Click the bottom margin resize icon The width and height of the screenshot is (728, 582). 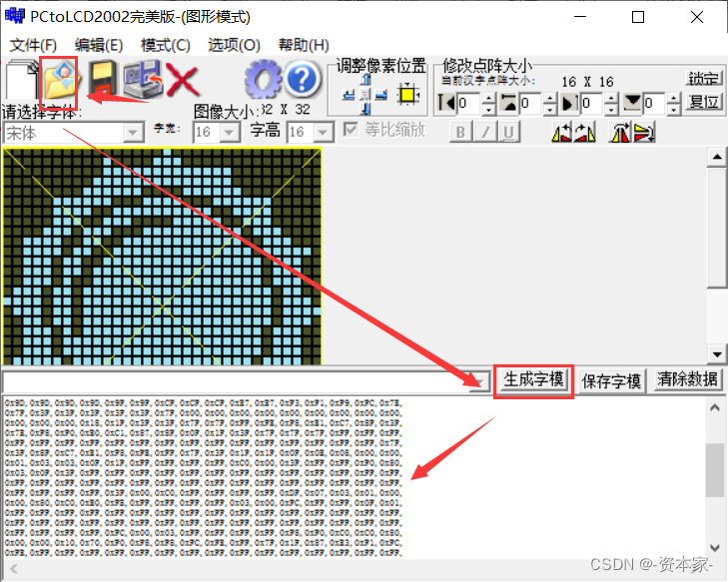tap(632, 103)
